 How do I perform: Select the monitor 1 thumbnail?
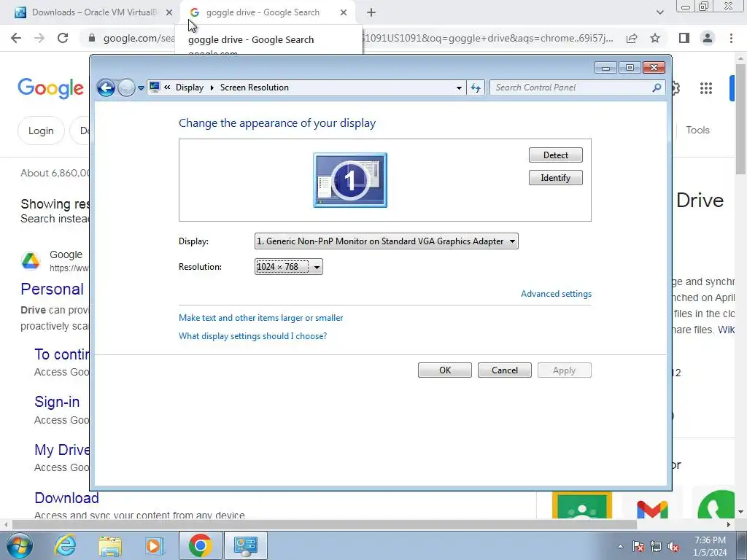350,180
